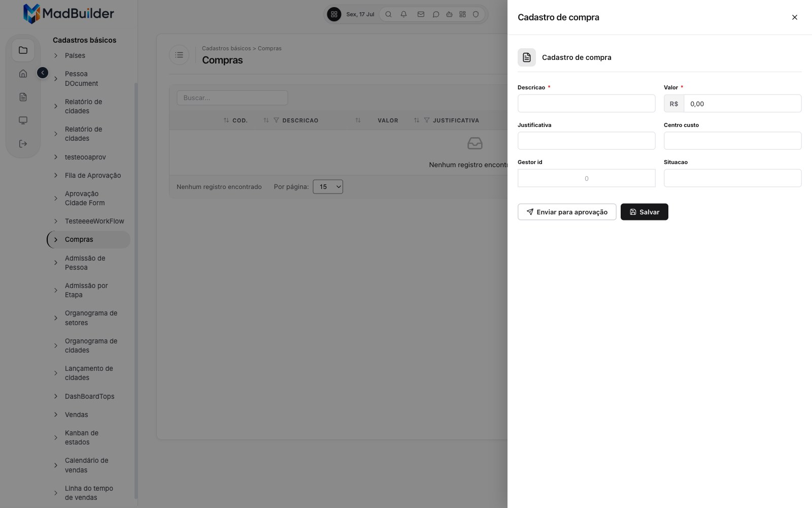
Task: Expand the Fila de Aprovação chevron
Action: coord(56,175)
